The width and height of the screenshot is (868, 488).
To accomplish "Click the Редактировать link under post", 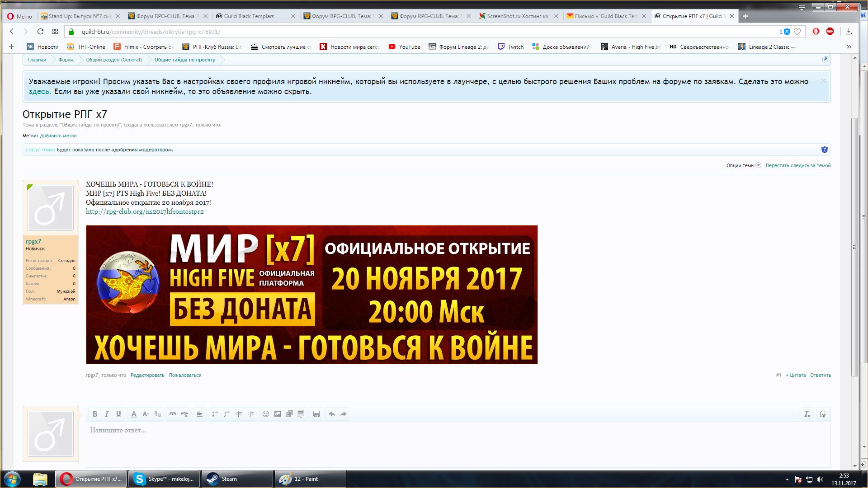I will 147,375.
